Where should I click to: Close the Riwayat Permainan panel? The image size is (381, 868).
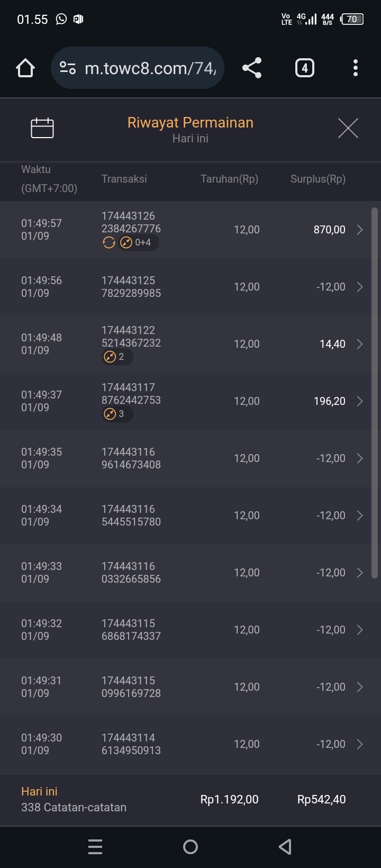click(348, 128)
